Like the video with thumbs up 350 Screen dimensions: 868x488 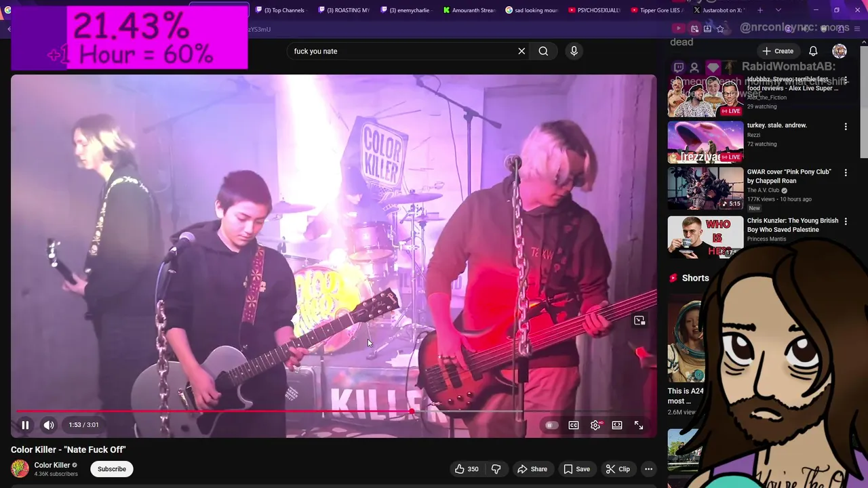click(x=467, y=469)
